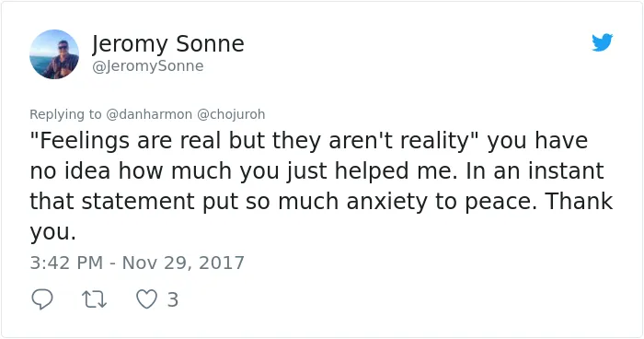
Task: Open the @chojuroh mention
Action: [x=231, y=114]
